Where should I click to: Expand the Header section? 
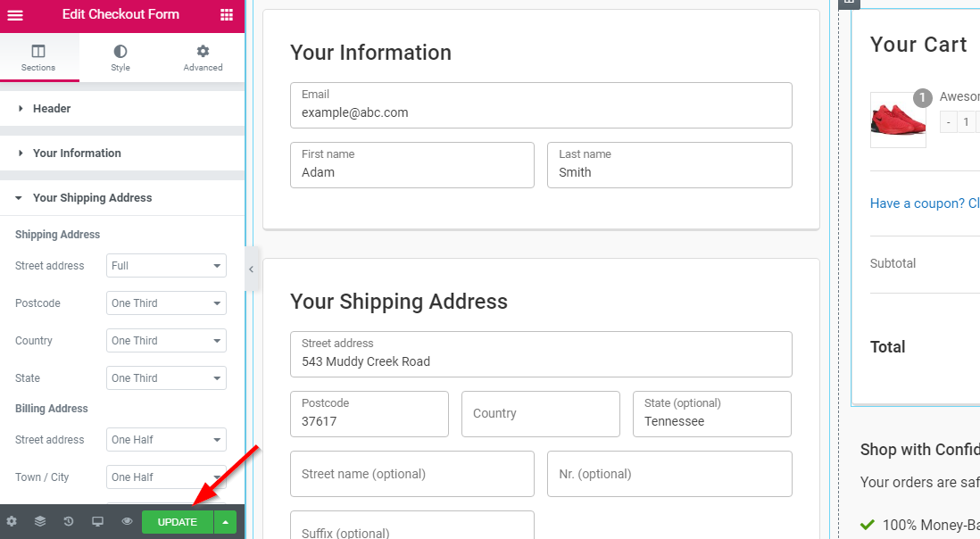tap(52, 109)
